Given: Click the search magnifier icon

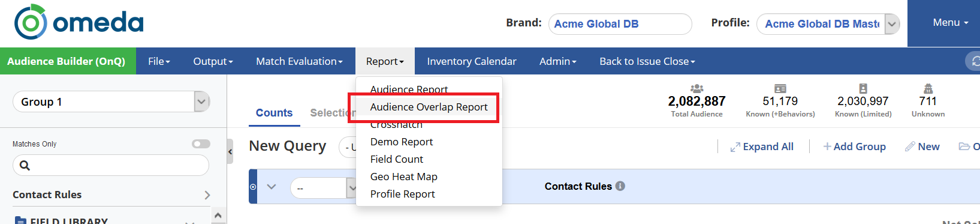Looking at the screenshot, I should [x=25, y=165].
